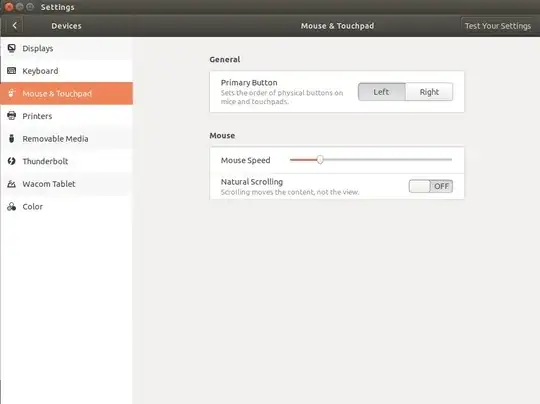Open Thunderbolt settings
540x404 pixels.
point(66,161)
